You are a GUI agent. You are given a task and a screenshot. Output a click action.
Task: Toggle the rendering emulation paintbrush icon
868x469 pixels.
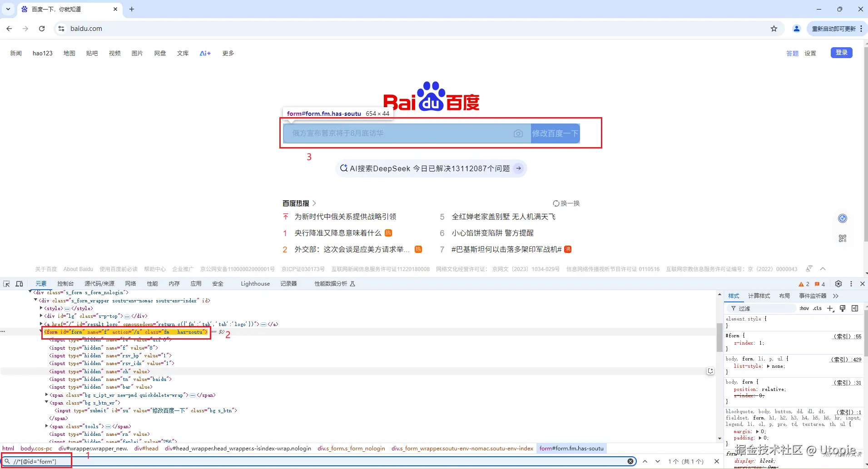[843, 308]
